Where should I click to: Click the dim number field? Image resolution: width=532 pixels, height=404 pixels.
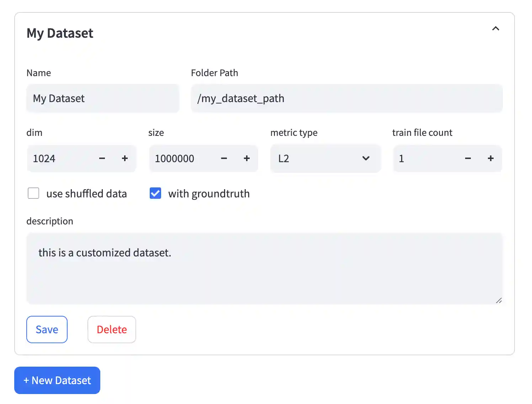[x=60, y=159]
